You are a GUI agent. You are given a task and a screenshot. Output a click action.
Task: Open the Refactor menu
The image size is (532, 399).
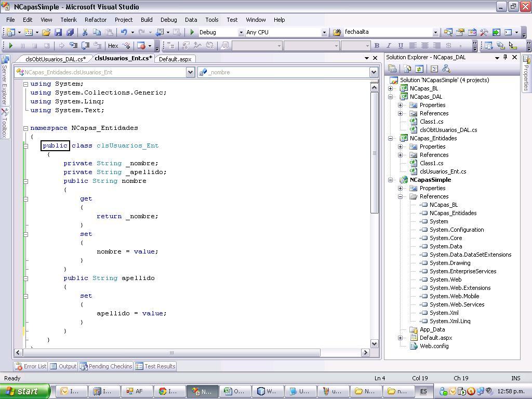point(95,20)
